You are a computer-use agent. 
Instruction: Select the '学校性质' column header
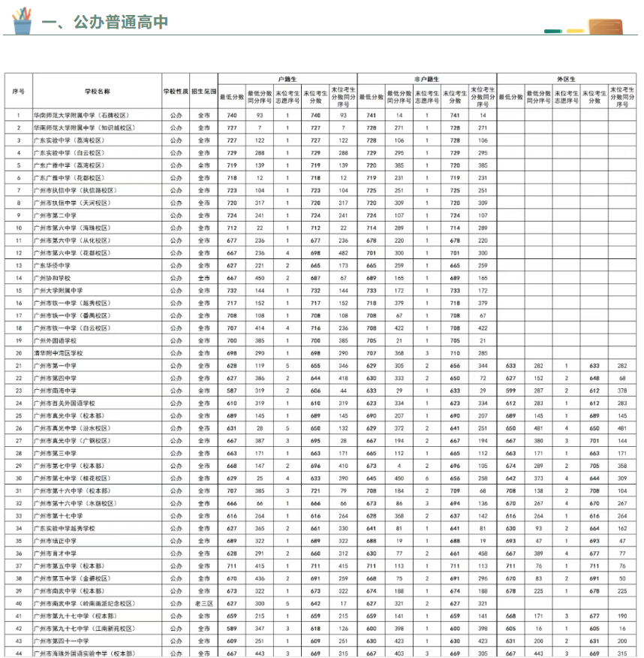click(175, 91)
